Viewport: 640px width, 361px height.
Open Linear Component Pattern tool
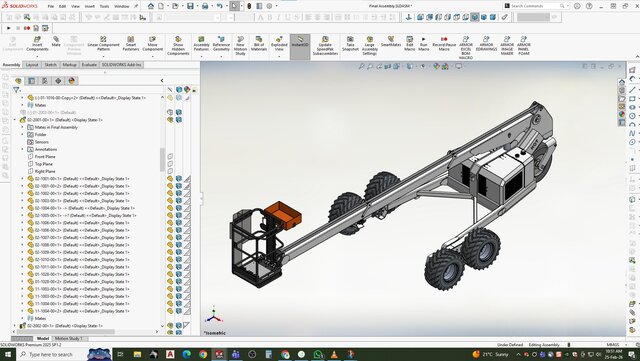[x=103, y=44]
